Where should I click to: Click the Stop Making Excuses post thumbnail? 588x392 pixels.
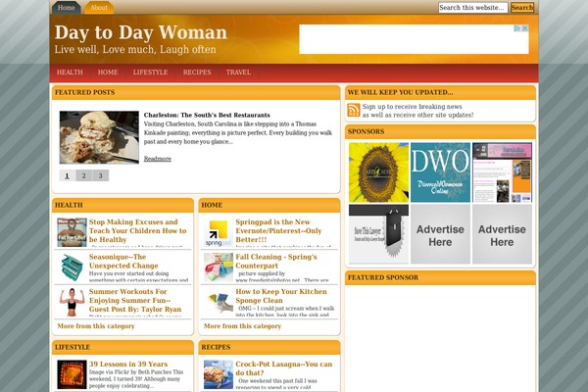coord(72,232)
